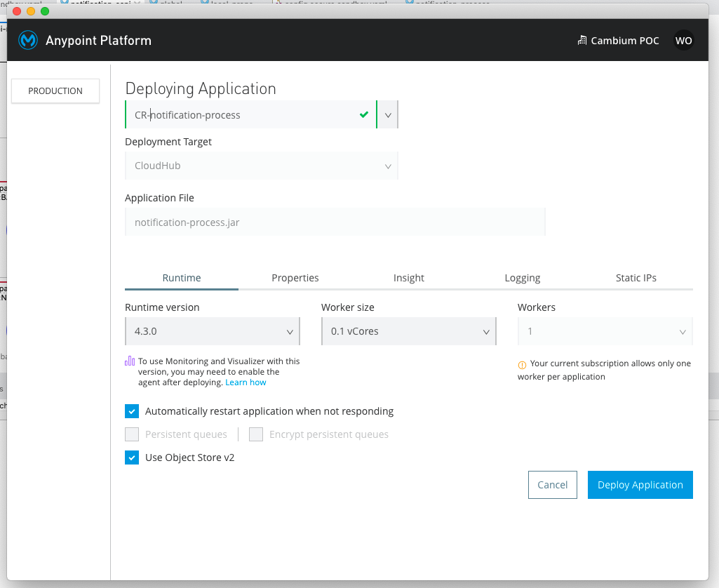The height and width of the screenshot is (588, 719).
Task: Click the Deploy Application button
Action: 640,485
